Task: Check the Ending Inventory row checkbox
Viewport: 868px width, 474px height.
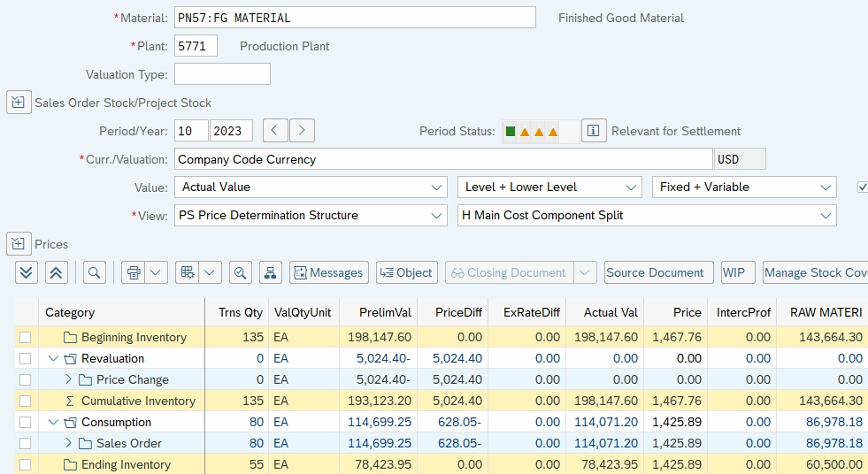Action: click(25, 464)
